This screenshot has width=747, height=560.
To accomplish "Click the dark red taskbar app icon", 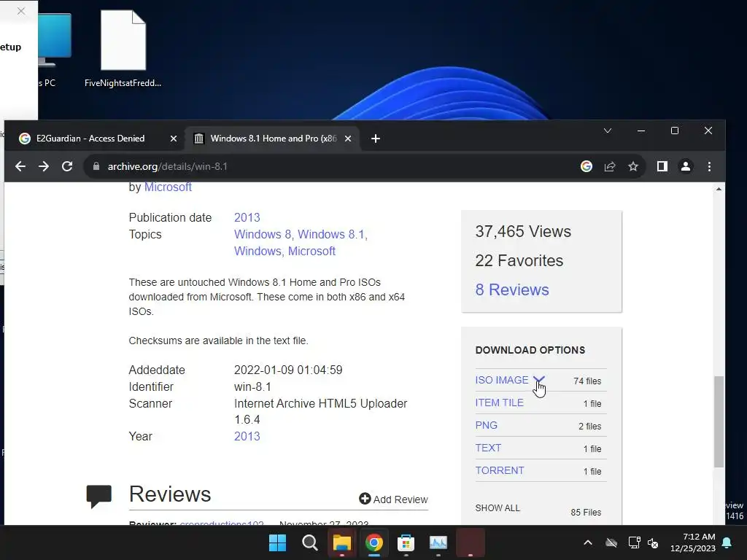I will [x=471, y=542].
